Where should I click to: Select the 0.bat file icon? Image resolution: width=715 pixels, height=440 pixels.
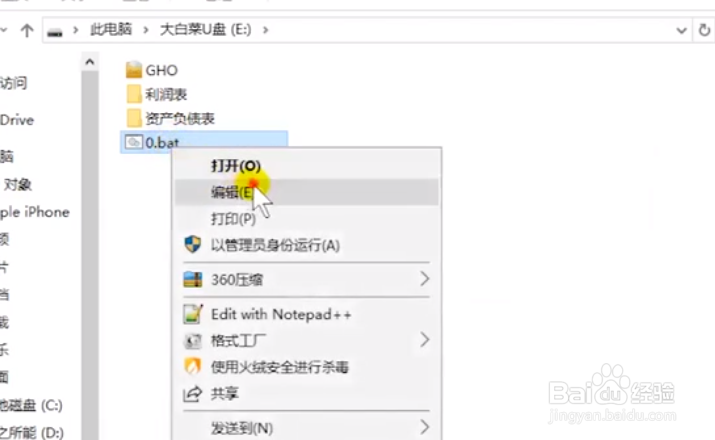coord(134,142)
